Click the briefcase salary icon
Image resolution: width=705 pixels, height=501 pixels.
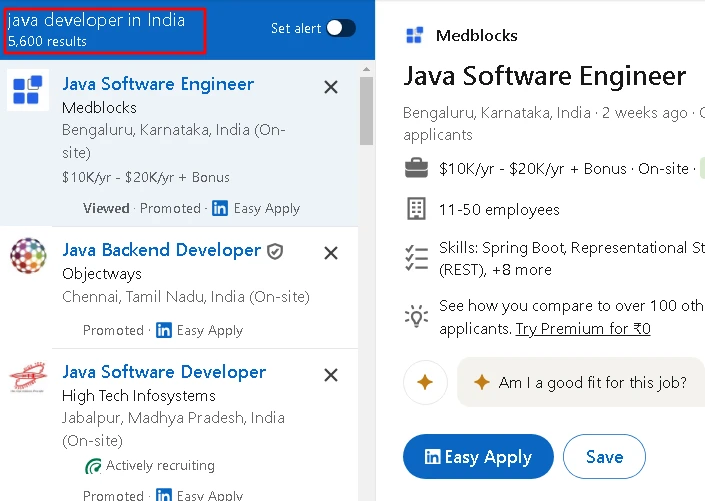click(416, 168)
